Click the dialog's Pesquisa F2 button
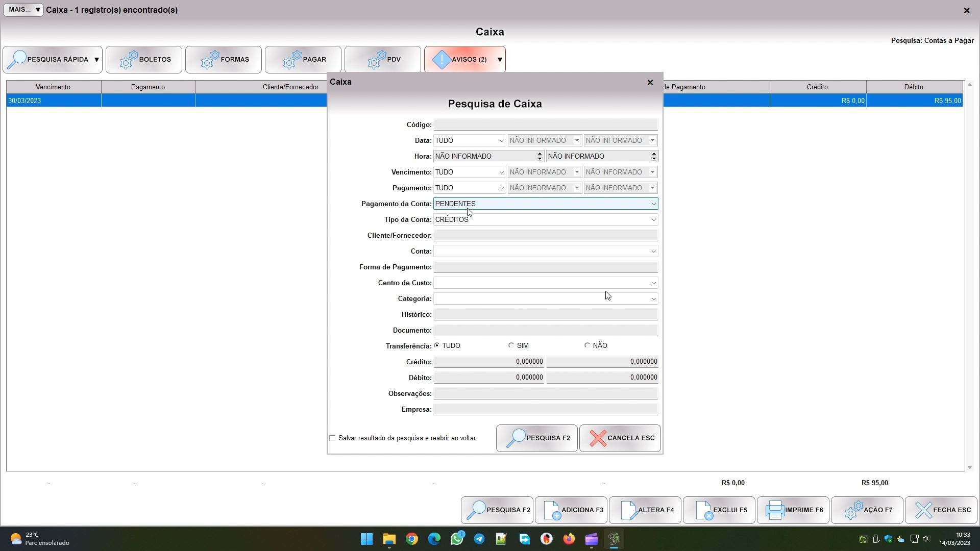 click(536, 438)
